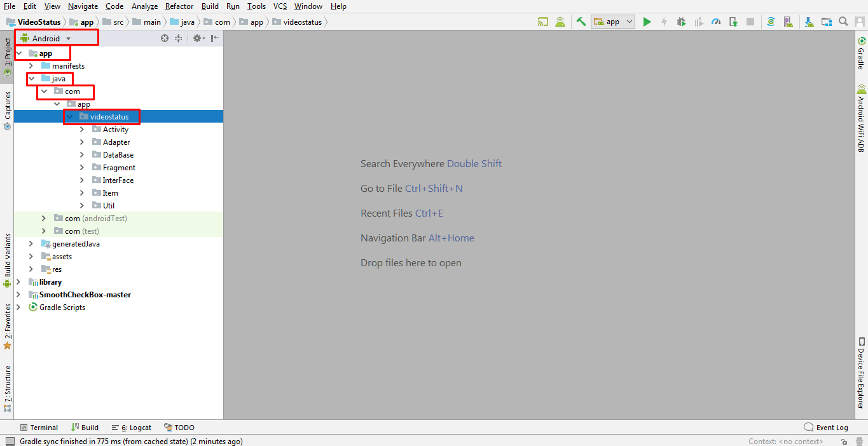Open the Build menu

pos(209,6)
